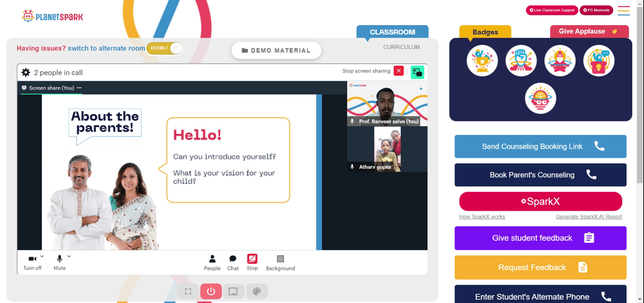Launch SparkX

click(x=540, y=202)
